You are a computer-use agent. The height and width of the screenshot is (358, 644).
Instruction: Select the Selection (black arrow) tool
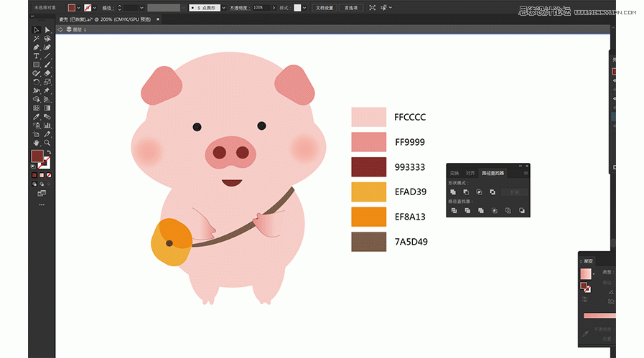tap(36, 29)
